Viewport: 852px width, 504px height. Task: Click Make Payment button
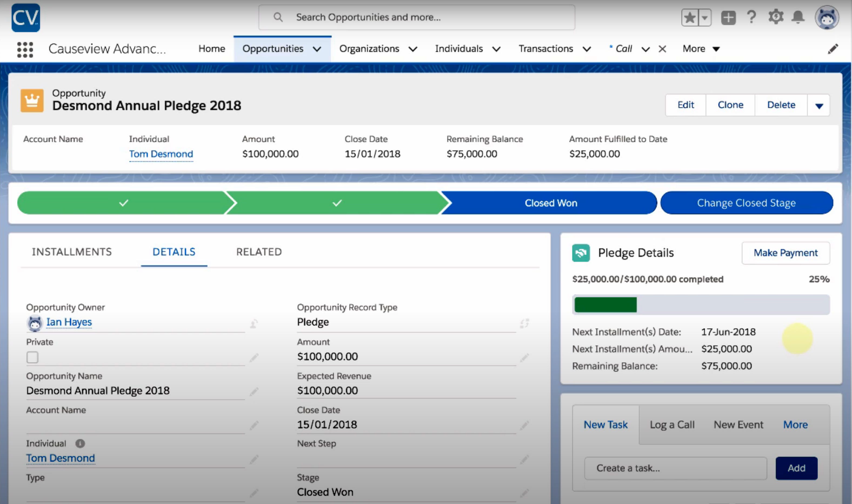pyautogui.click(x=786, y=253)
